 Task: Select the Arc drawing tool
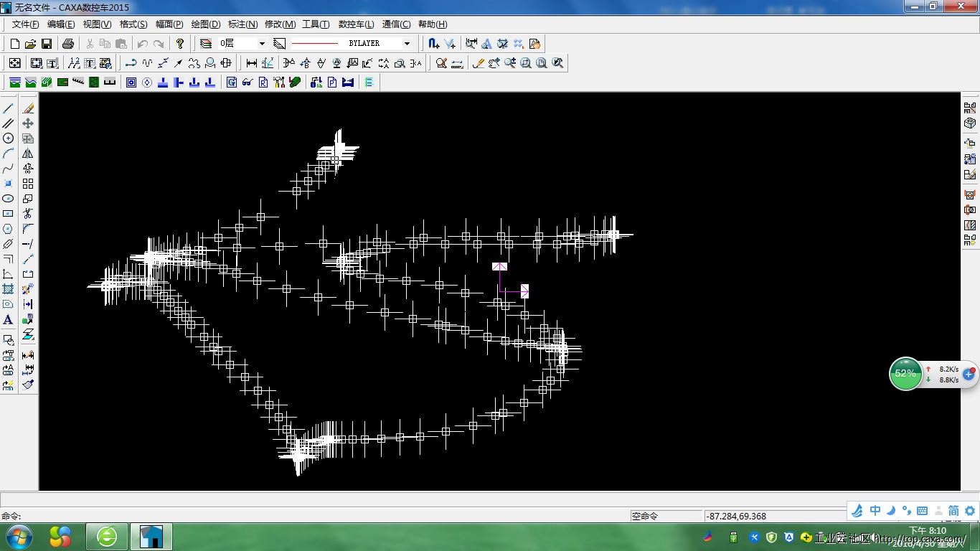[9, 154]
